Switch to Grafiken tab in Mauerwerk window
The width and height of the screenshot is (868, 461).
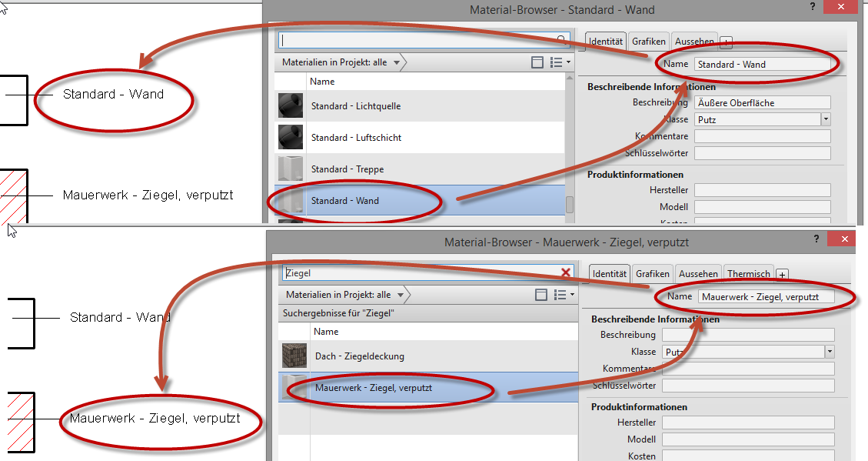point(653,274)
